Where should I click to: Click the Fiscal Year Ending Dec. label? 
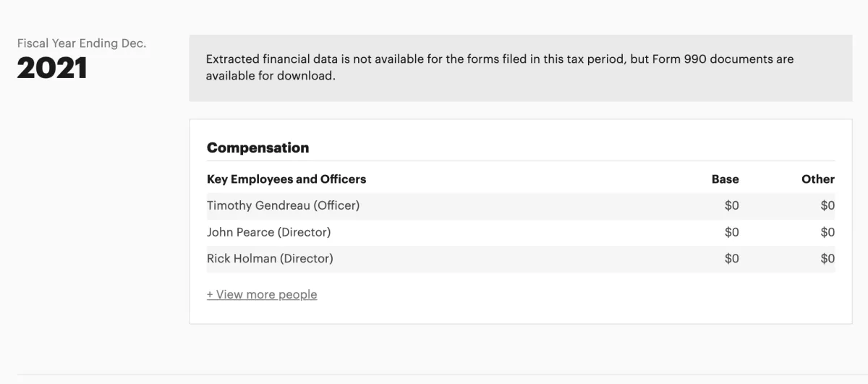pos(82,43)
